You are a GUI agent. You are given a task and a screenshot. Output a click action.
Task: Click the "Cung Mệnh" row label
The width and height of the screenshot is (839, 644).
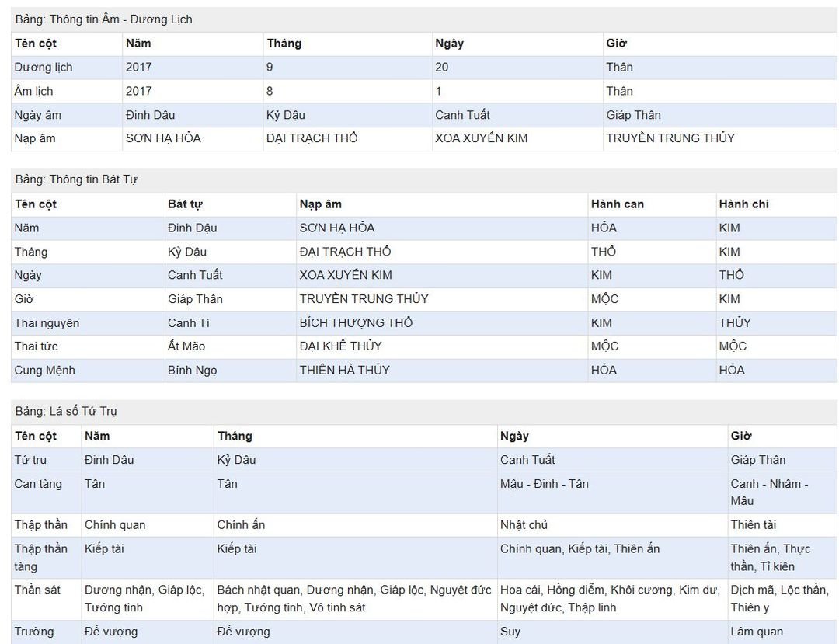point(45,371)
